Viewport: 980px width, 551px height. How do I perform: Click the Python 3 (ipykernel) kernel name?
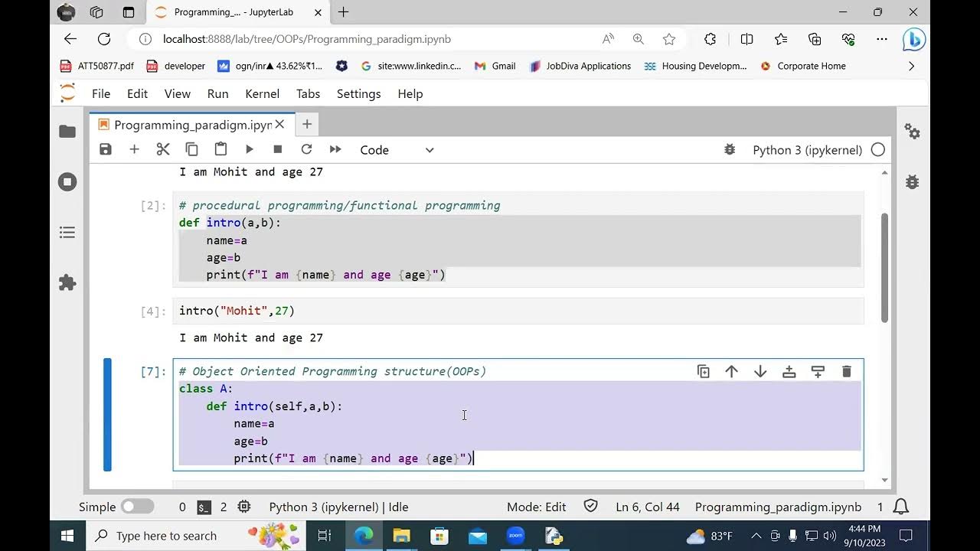(x=808, y=150)
